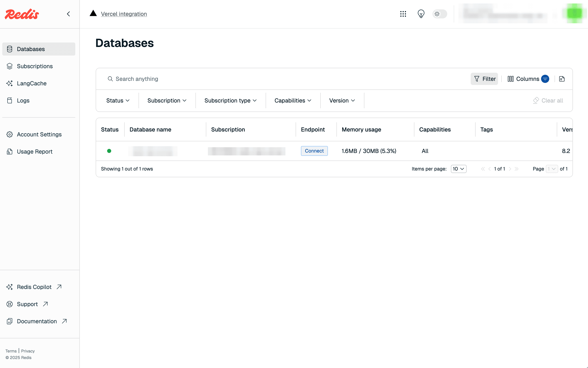Open LangCache via its sparkle icon
The width and height of the screenshot is (588, 368).
pyautogui.click(x=9, y=83)
